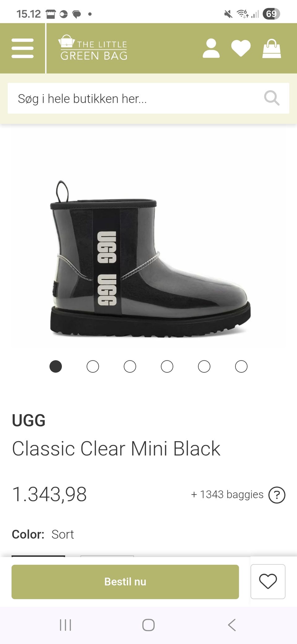Open the shopping bag cart
The width and height of the screenshot is (297, 644).
[x=272, y=49]
